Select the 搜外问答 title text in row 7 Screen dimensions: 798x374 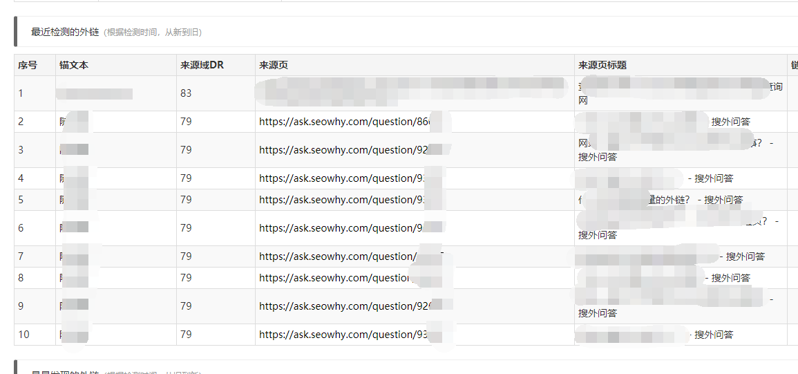[745, 257]
